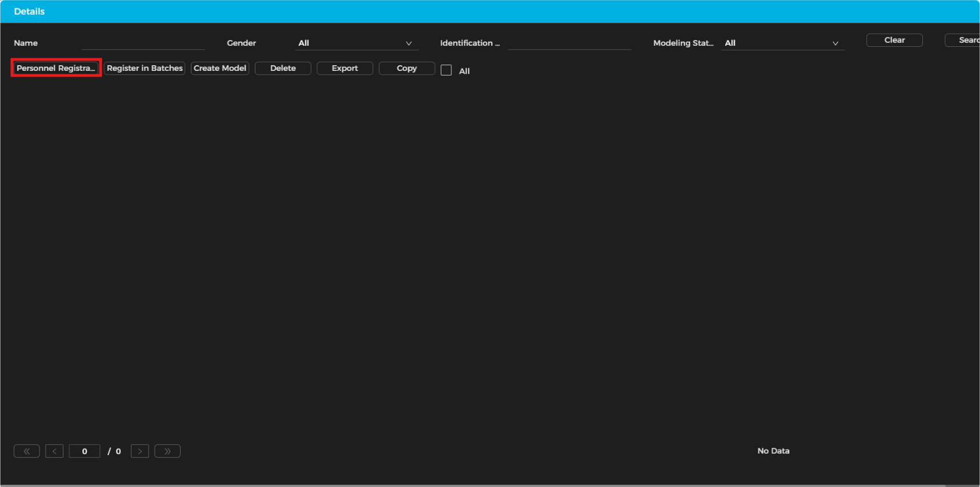The height and width of the screenshot is (487, 980).
Task: Click the Identification number field
Action: (x=570, y=43)
